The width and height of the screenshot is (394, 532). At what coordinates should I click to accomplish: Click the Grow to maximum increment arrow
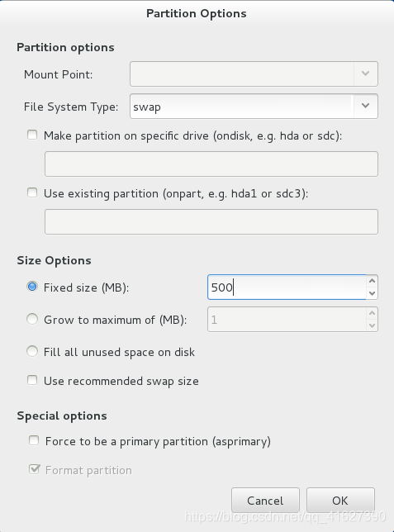pos(372,313)
